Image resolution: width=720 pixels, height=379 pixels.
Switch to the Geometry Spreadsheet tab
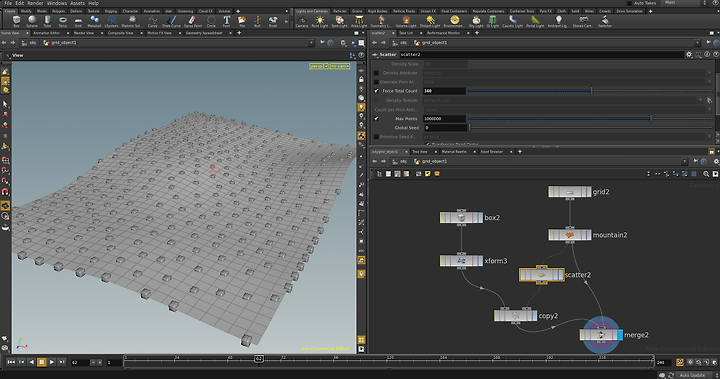[204, 33]
